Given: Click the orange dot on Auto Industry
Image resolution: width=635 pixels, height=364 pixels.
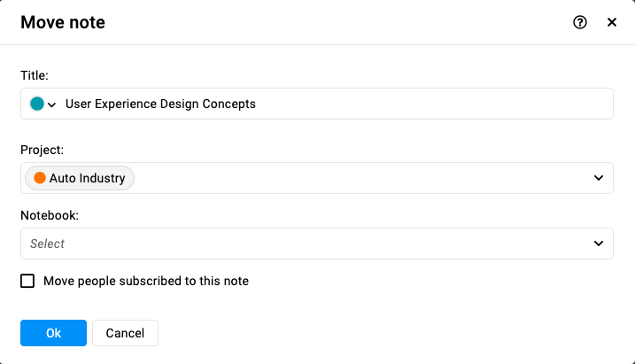Looking at the screenshot, I should point(40,178).
